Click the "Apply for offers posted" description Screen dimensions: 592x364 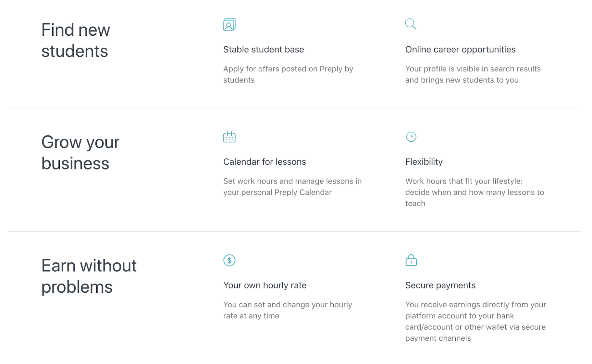[288, 74]
